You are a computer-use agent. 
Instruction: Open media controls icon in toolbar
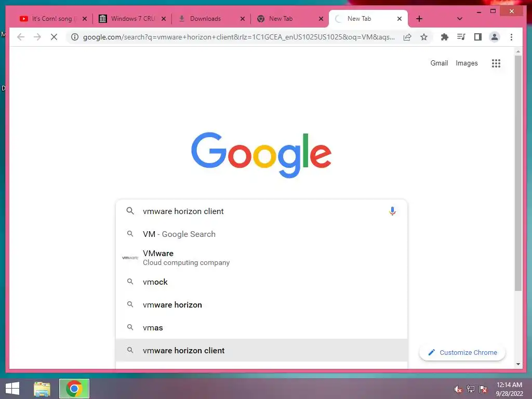click(461, 37)
